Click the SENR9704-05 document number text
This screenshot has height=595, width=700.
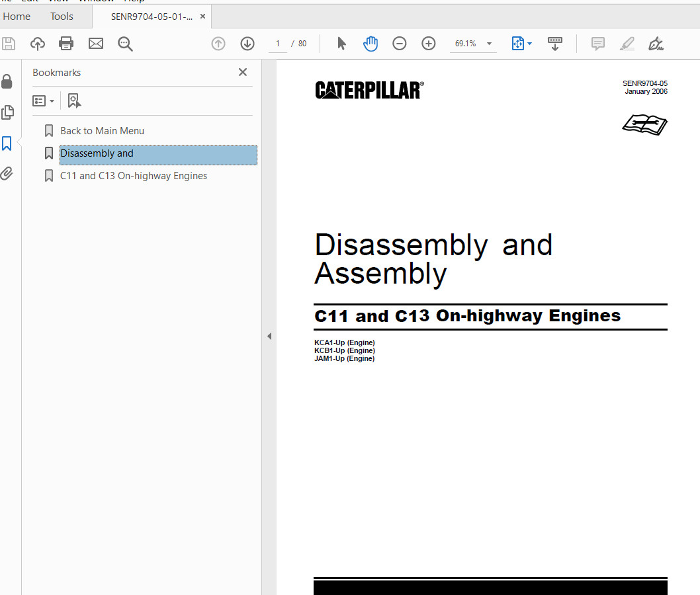644,83
